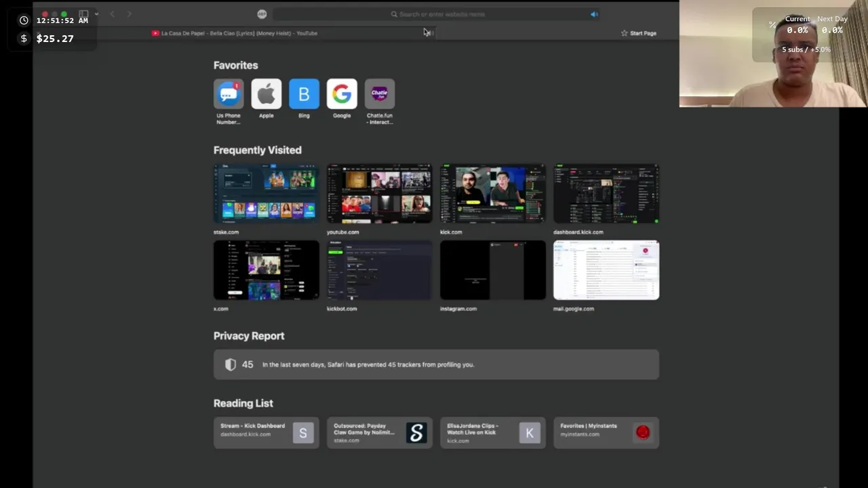Screen dimensions: 868x488
Task: Switch to the Start Page tab
Action: [x=639, y=33]
